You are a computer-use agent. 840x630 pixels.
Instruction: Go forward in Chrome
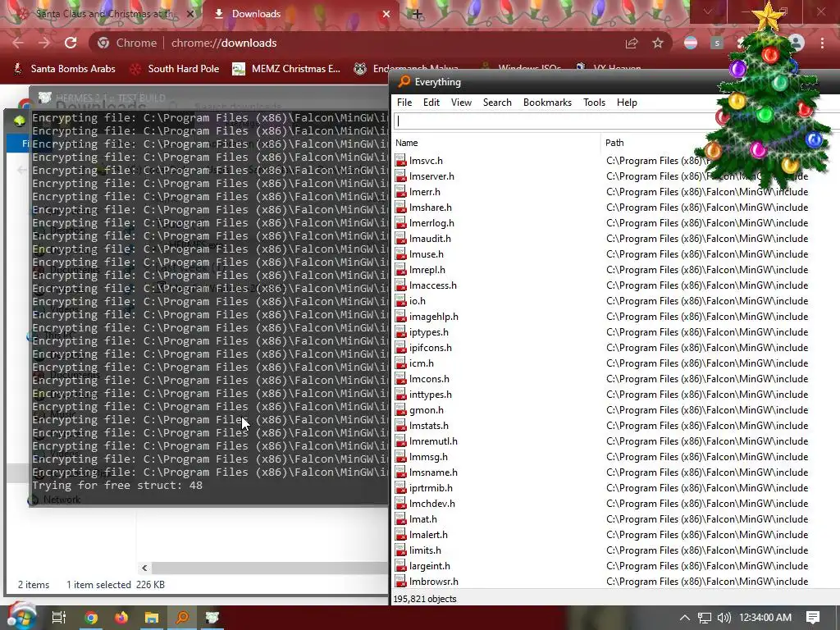44,43
